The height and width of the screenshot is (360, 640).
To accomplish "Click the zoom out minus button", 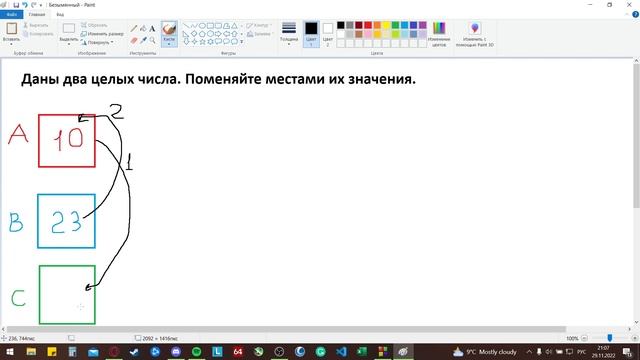I will [584, 338].
